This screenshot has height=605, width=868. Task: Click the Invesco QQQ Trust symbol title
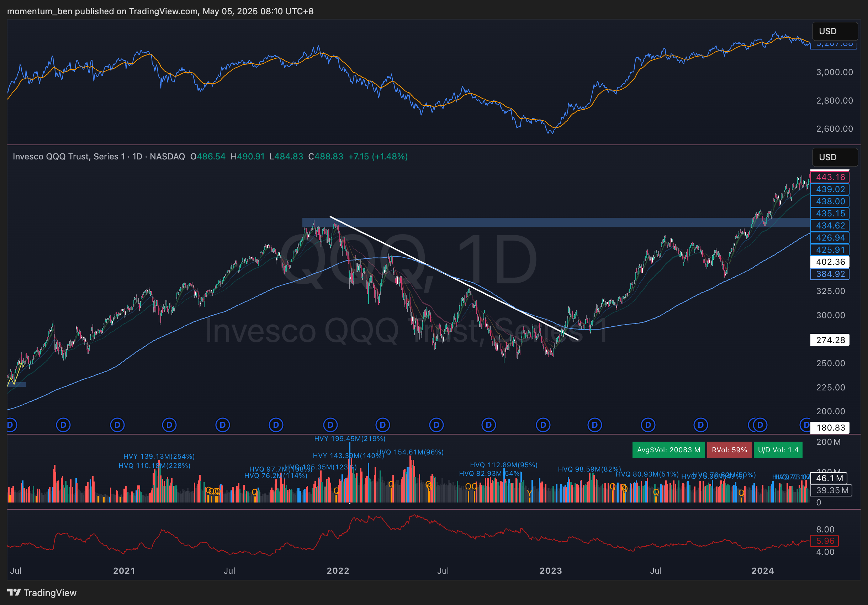pos(69,157)
